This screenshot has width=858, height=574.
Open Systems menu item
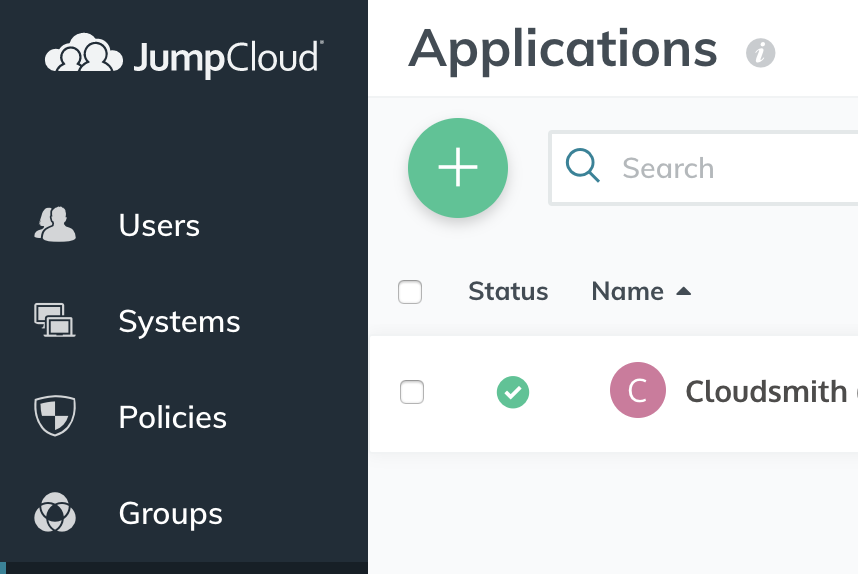179,321
